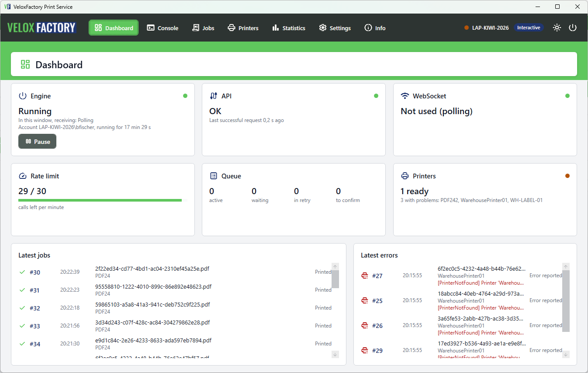Click the Rate limit gauge icon
Image resolution: width=588 pixels, height=373 pixels.
click(23, 176)
